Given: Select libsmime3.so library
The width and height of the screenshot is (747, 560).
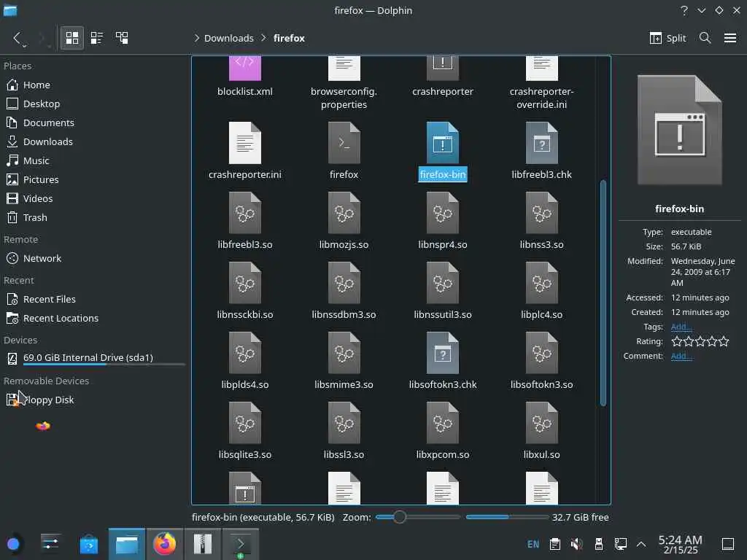Looking at the screenshot, I should [x=344, y=362].
